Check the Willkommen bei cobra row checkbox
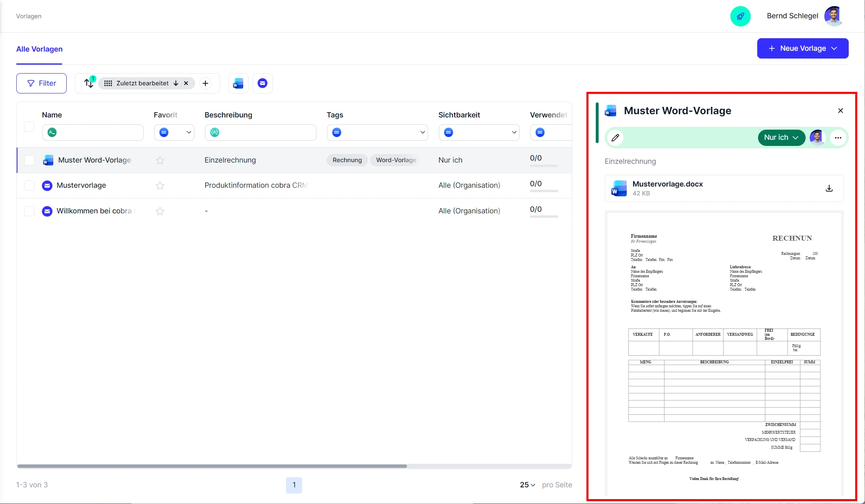This screenshot has width=865, height=504. pyautogui.click(x=29, y=211)
